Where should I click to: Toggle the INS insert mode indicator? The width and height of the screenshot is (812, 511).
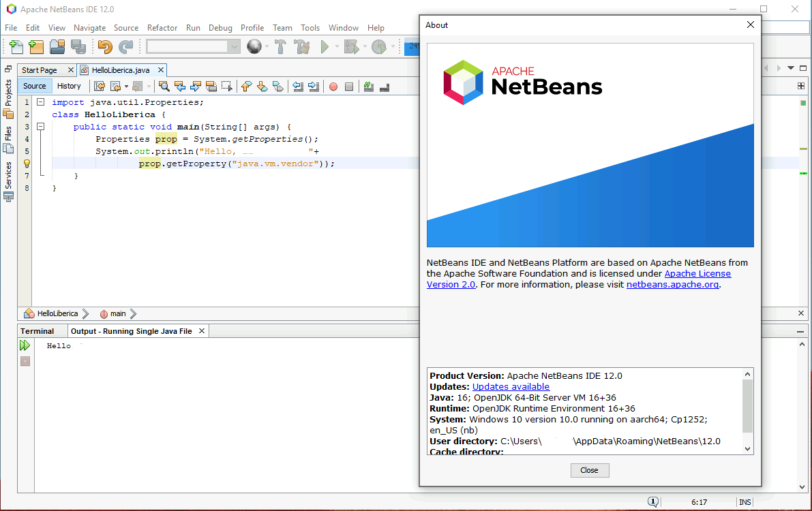click(x=745, y=501)
